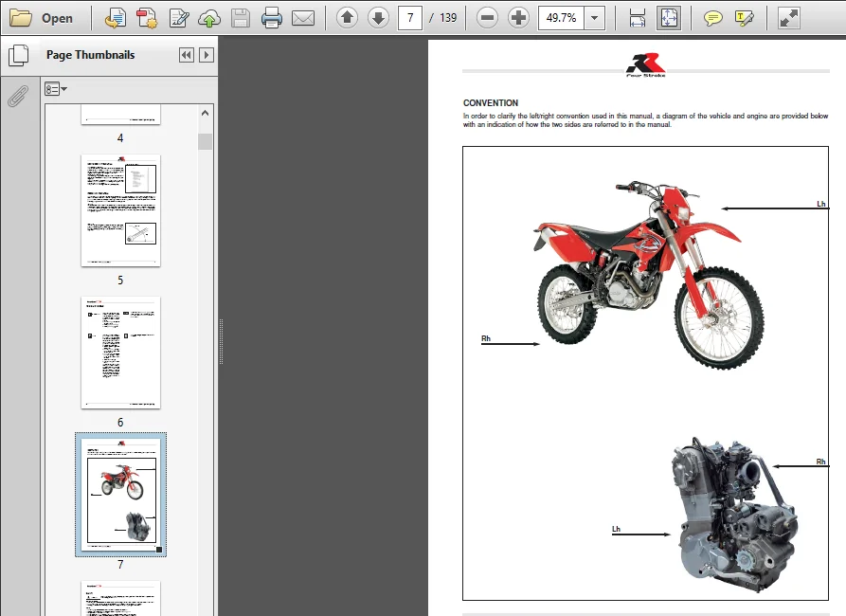Click the Save (floppy disk) icon
The width and height of the screenshot is (846, 616).
tap(241, 18)
